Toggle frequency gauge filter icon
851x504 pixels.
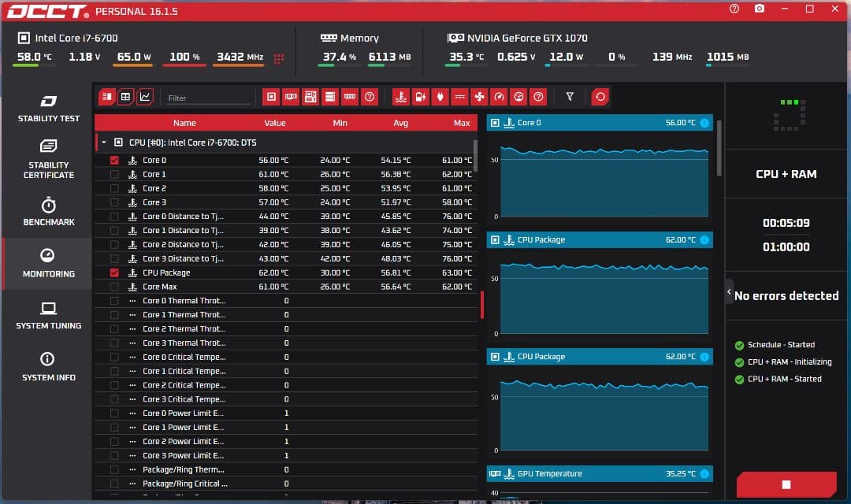500,97
